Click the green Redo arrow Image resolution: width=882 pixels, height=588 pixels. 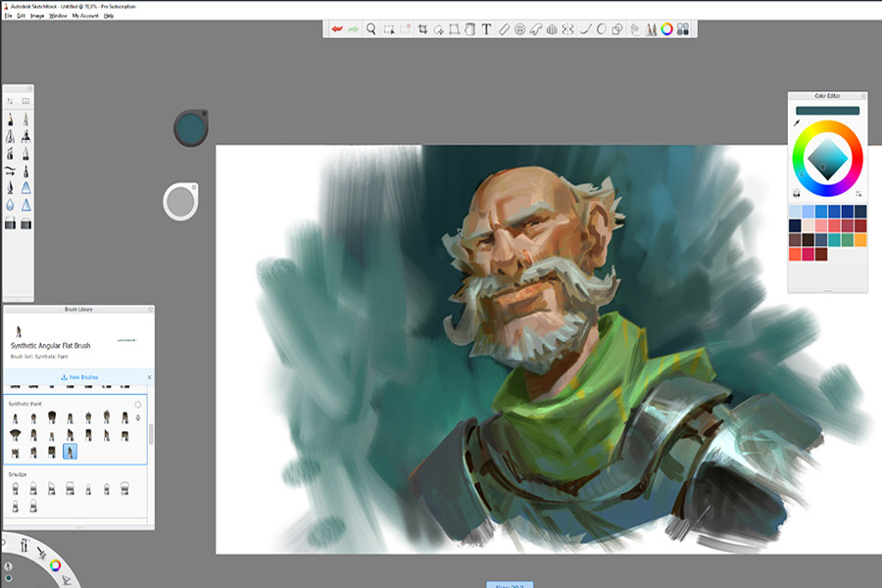pyautogui.click(x=353, y=29)
